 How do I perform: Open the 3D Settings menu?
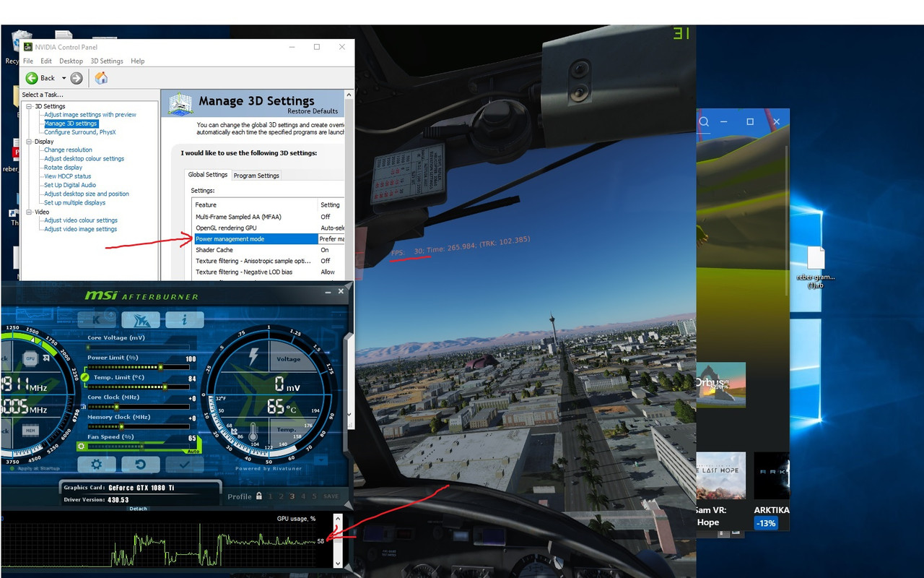point(107,61)
